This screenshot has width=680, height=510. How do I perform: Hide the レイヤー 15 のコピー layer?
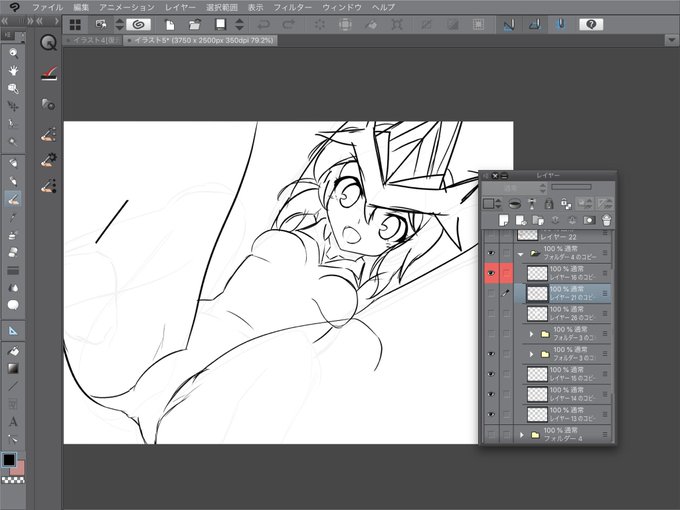coord(491,374)
